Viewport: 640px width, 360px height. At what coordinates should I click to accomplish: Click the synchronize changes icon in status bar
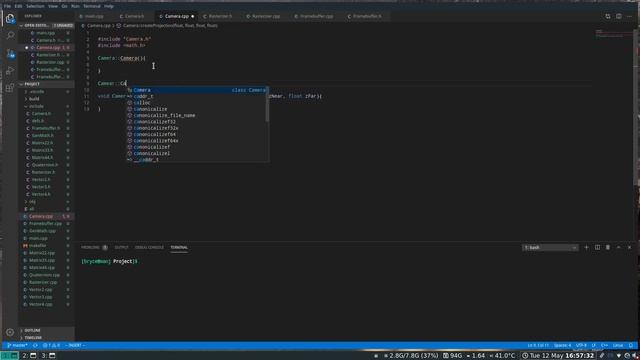point(36,345)
